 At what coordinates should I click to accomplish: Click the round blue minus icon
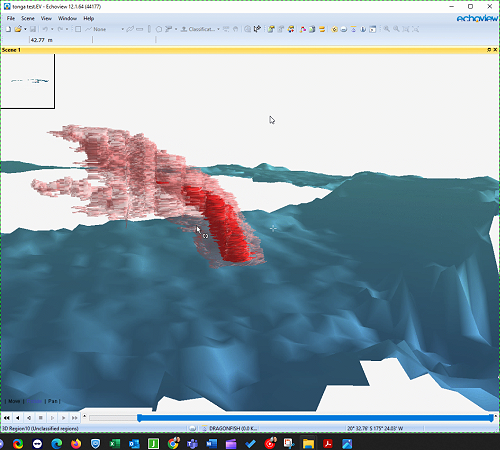tap(344, 29)
